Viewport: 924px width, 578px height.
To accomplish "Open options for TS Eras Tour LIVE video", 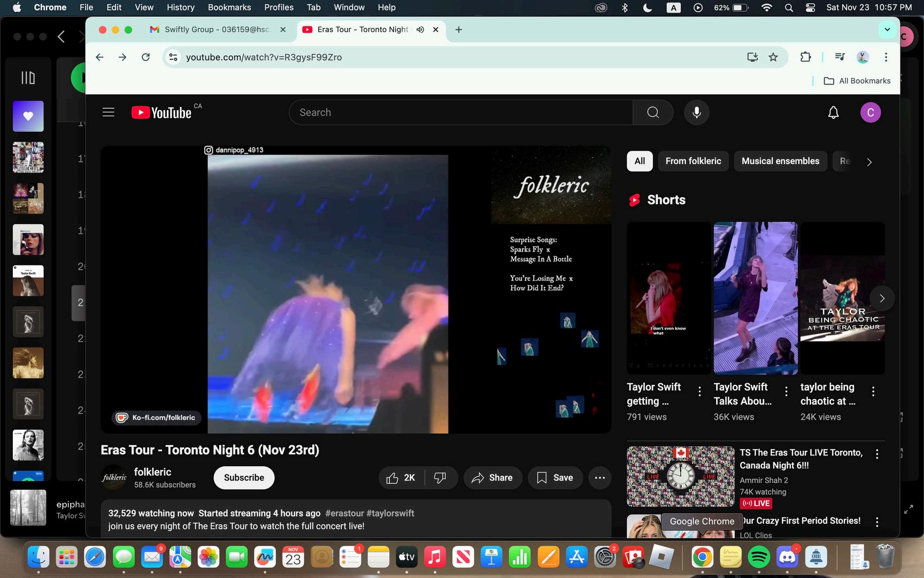I will click(877, 454).
